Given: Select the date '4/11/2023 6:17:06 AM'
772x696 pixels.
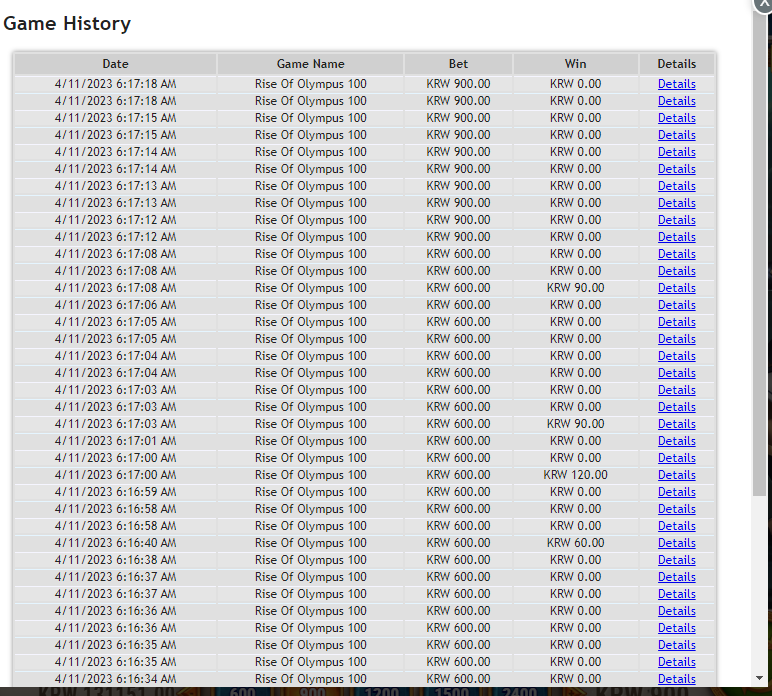Looking at the screenshot, I should (x=115, y=305).
